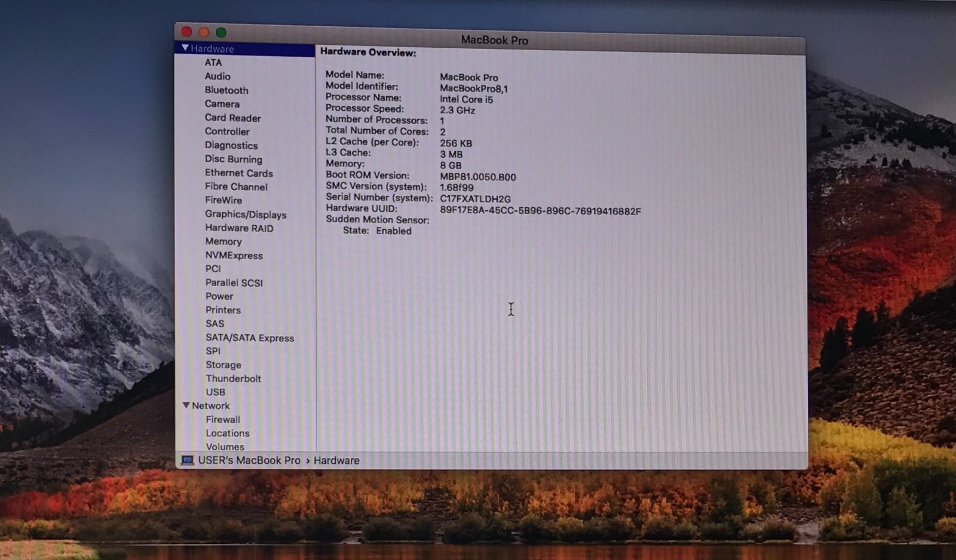Minimize window with yellow button
956x560 pixels.
204,32
